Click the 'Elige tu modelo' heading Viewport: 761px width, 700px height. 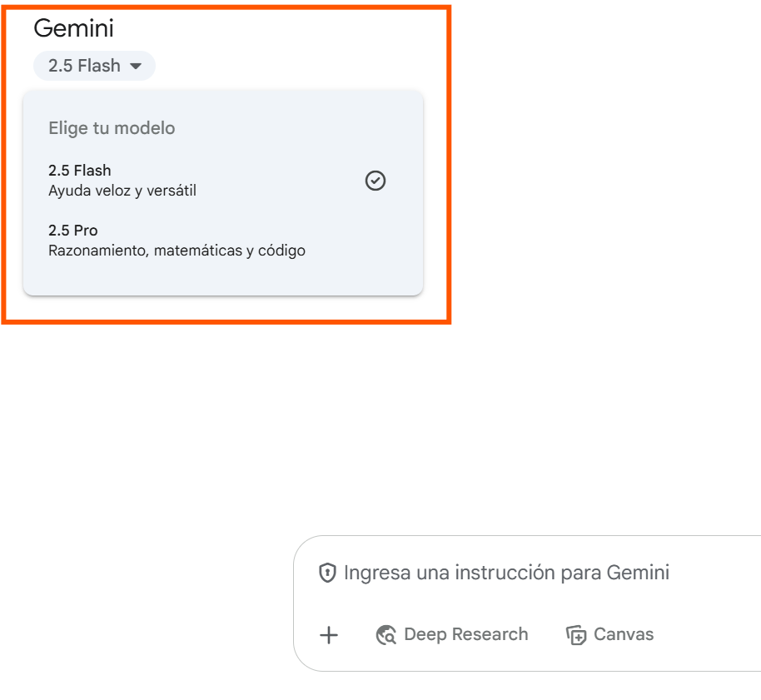[112, 128]
